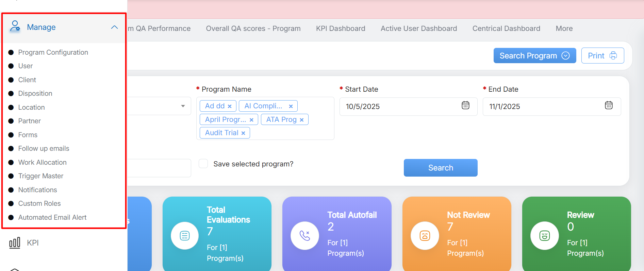Image resolution: width=644 pixels, height=271 pixels.
Task: Click the Total Autofail phone icon
Action: (x=304, y=236)
